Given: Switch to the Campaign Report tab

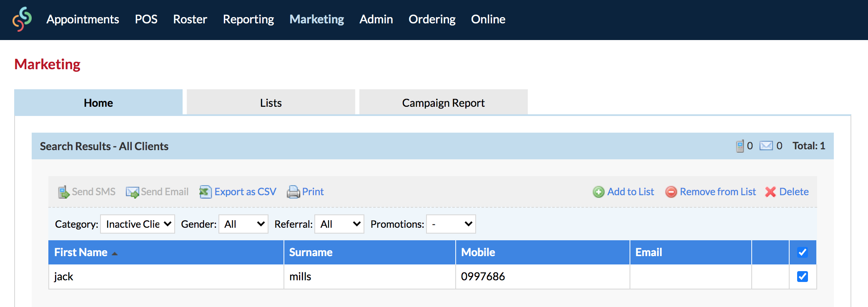Looking at the screenshot, I should pyautogui.click(x=444, y=103).
